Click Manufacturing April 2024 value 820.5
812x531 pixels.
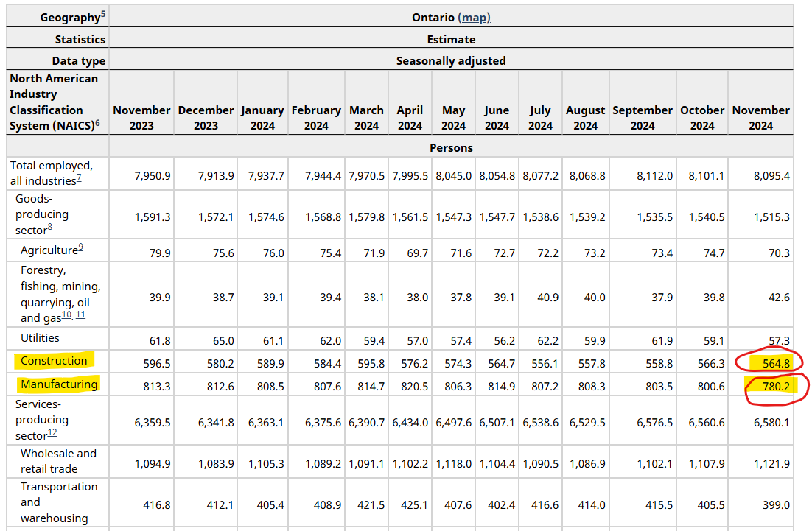coord(414,387)
